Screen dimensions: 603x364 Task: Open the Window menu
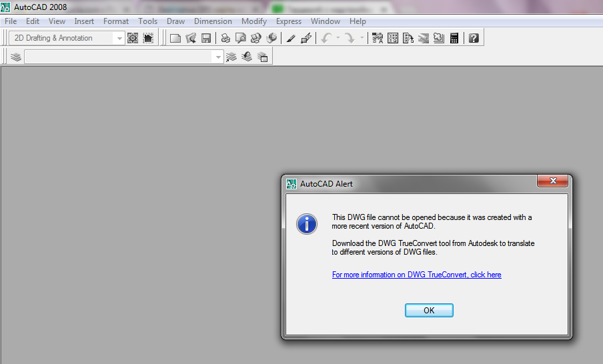pyautogui.click(x=326, y=21)
